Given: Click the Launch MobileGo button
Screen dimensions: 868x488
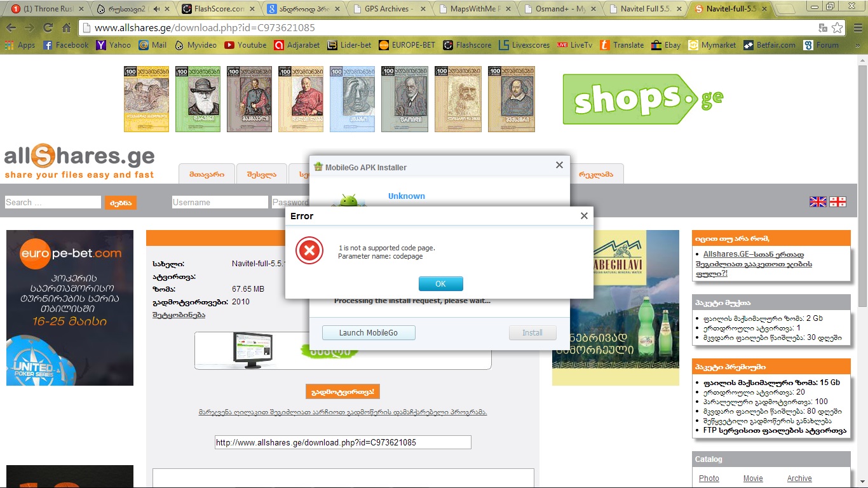Looking at the screenshot, I should (369, 332).
